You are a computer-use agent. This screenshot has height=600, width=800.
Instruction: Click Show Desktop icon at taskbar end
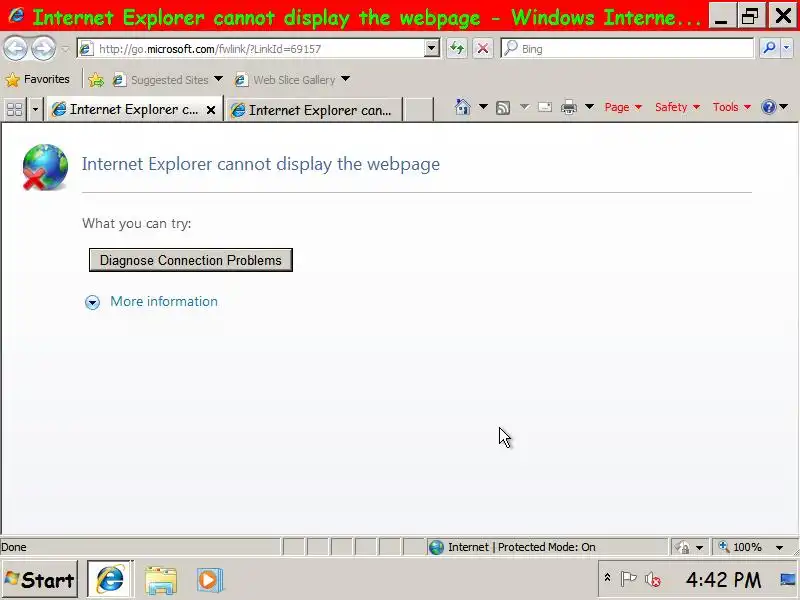coord(788,580)
